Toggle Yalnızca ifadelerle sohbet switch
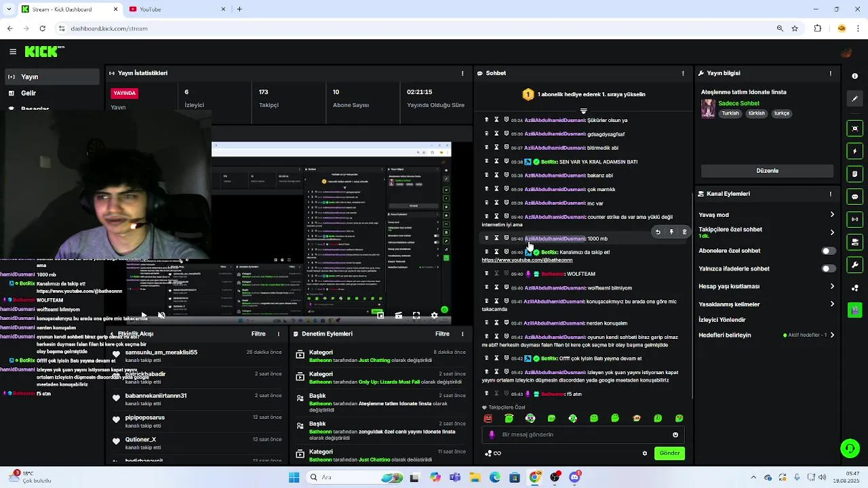Screen dimensions: 868x488 click(x=828, y=268)
